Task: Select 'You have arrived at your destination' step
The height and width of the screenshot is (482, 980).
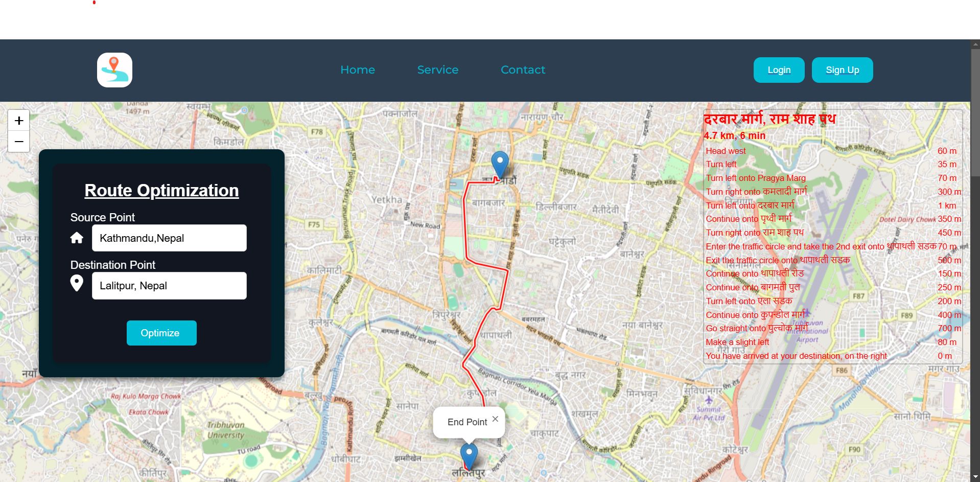Action: [x=833, y=356]
